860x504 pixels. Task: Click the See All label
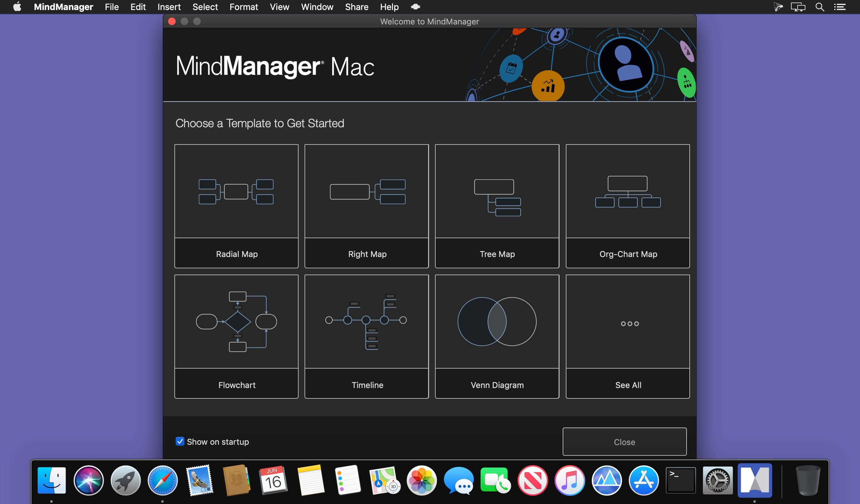628,385
